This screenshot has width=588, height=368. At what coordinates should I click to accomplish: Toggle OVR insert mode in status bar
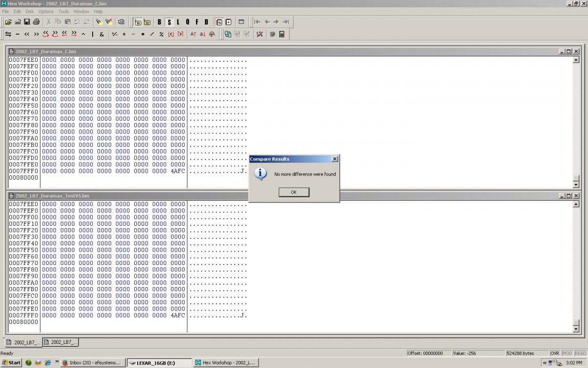555,353
